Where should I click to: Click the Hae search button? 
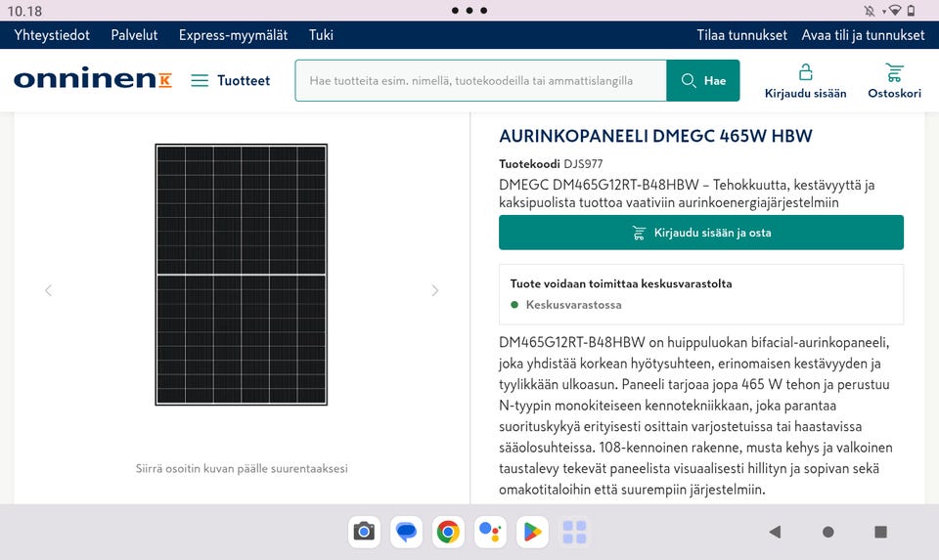(703, 81)
